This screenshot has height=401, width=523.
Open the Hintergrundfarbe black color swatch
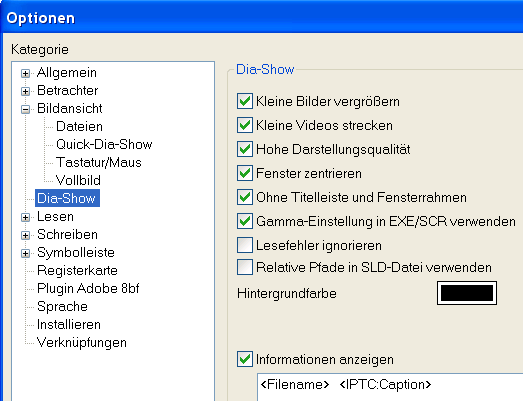click(467, 293)
